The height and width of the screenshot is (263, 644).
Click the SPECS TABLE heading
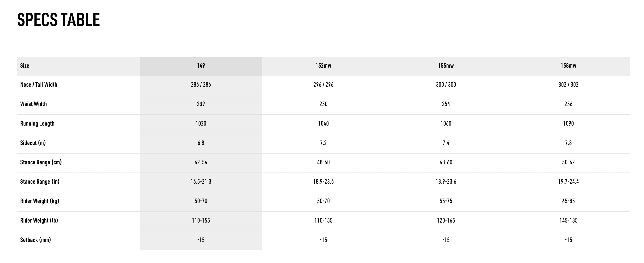point(59,20)
